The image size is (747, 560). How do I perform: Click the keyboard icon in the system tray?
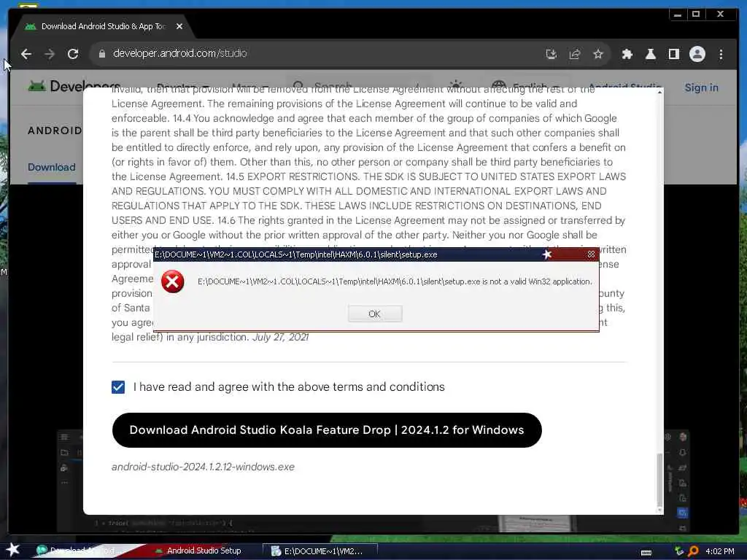coord(646,552)
